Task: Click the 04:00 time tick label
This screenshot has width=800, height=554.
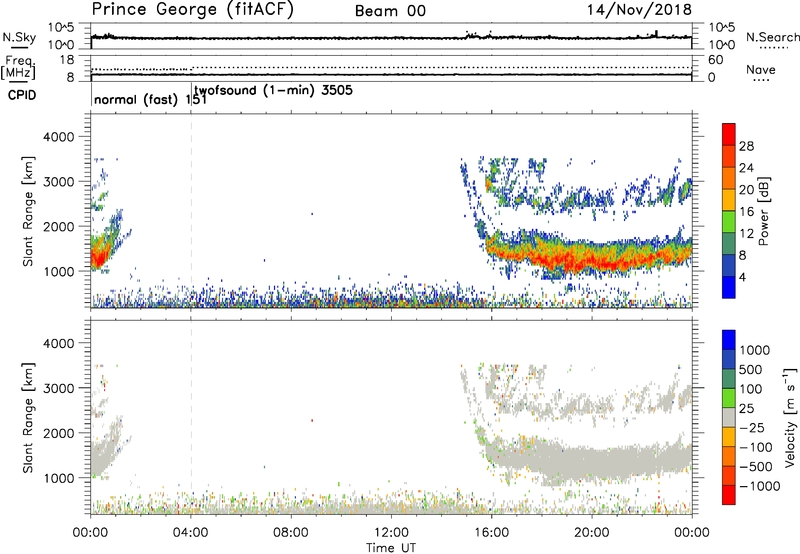Action: pyautogui.click(x=191, y=533)
